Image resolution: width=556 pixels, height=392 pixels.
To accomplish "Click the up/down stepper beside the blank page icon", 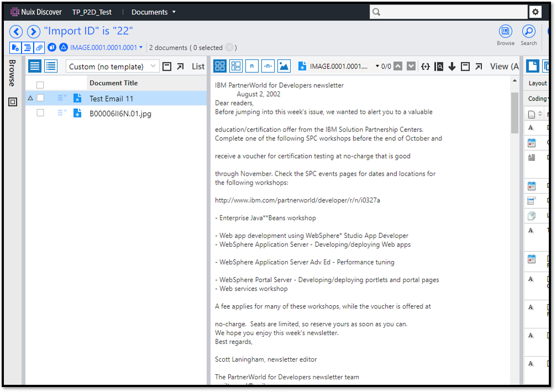I will 540,114.
